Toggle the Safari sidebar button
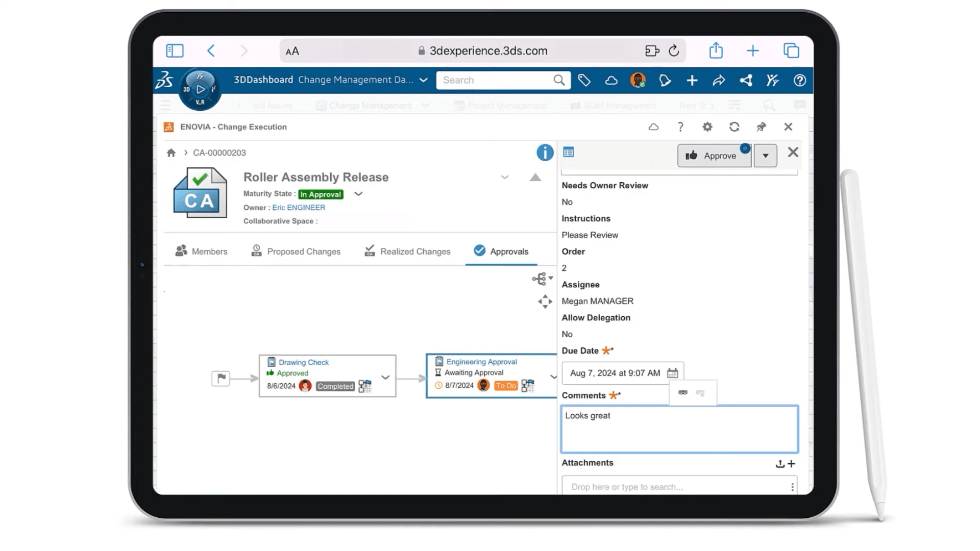The width and height of the screenshot is (980, 551). 175,51
